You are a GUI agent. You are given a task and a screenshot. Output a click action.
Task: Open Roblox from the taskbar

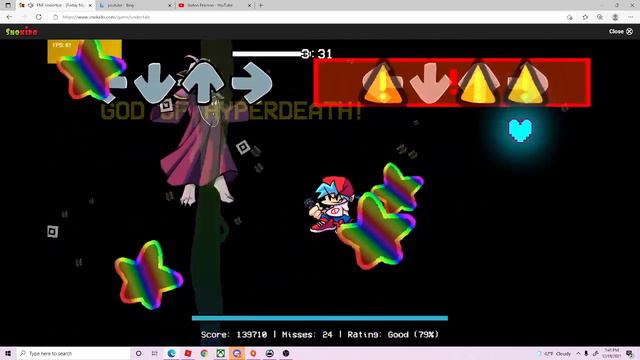click(188, 353)
